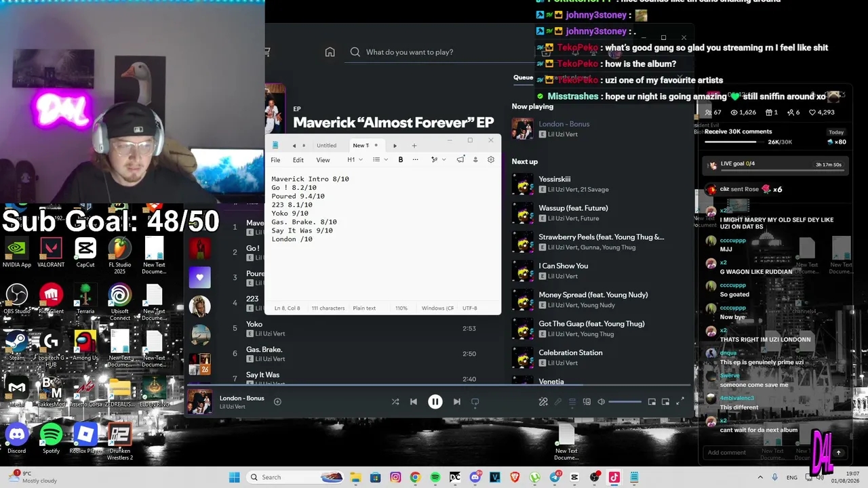The height and width of the screenshot is (488, 868).
Task: Add London - Bonus to Liked Songs
Action: pyautogui.click(x=277, y=402)
